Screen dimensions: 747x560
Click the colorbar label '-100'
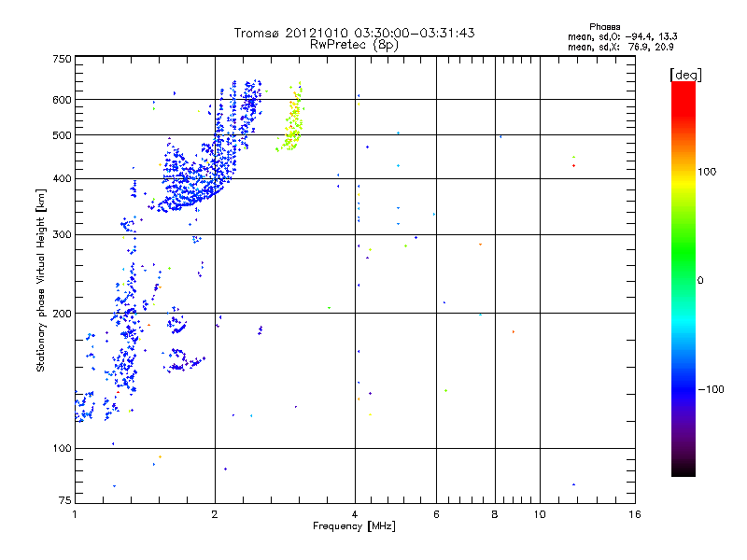711,389
